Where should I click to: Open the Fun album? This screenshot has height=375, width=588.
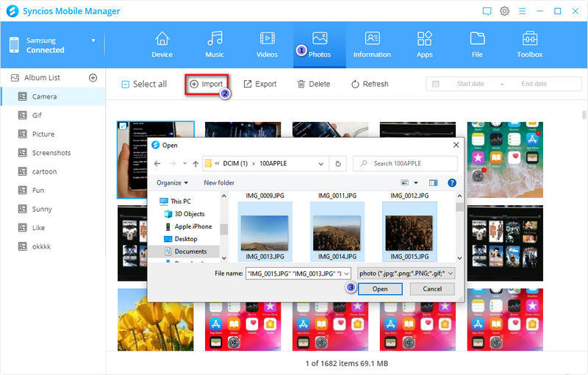(53, 190)
